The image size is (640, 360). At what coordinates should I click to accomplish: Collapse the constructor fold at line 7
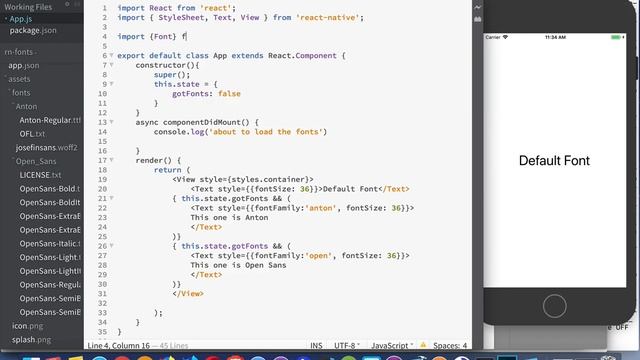point(111,65)
